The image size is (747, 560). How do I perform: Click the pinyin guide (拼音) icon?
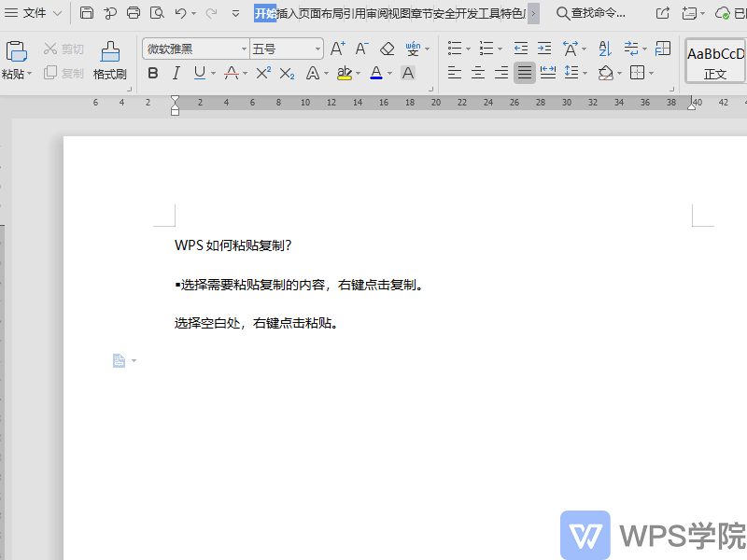click(415, 49)
